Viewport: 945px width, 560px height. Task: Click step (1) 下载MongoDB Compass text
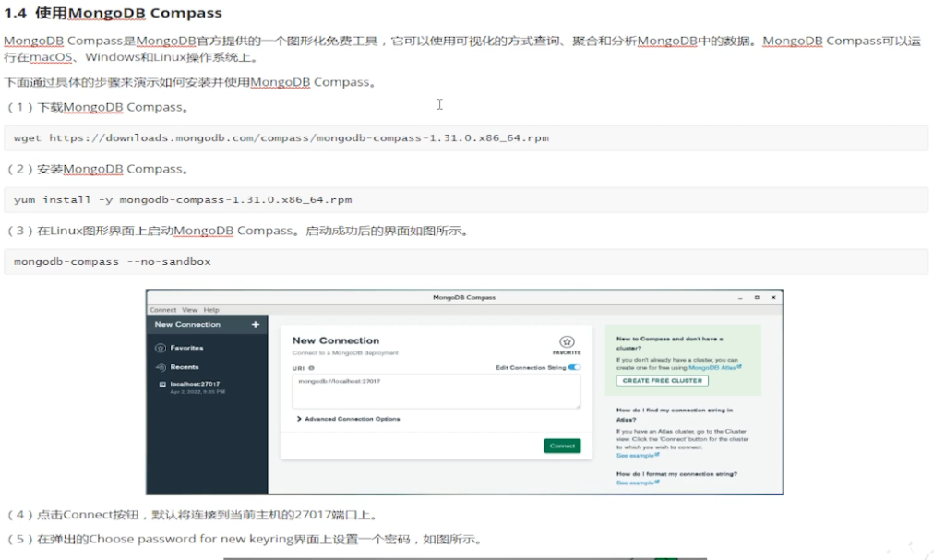click(x=99, y=107)
